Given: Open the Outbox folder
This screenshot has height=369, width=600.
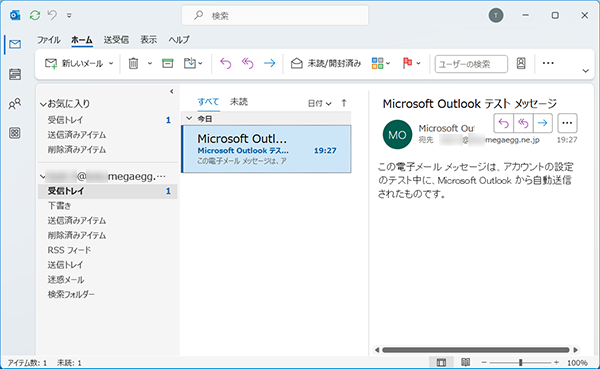Looking at the screenshot, I should 107,265.
